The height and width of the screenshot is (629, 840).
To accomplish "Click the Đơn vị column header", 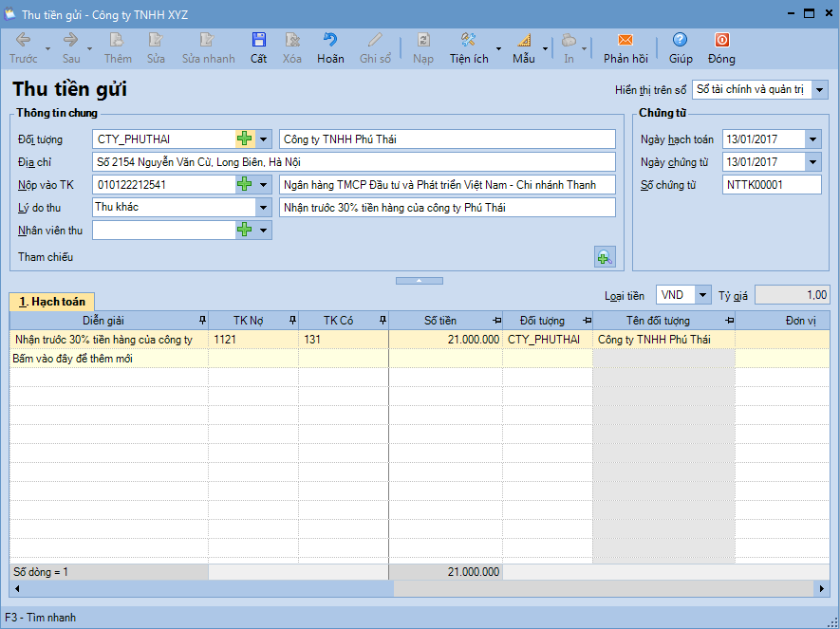I will click(x=783, y=321).
